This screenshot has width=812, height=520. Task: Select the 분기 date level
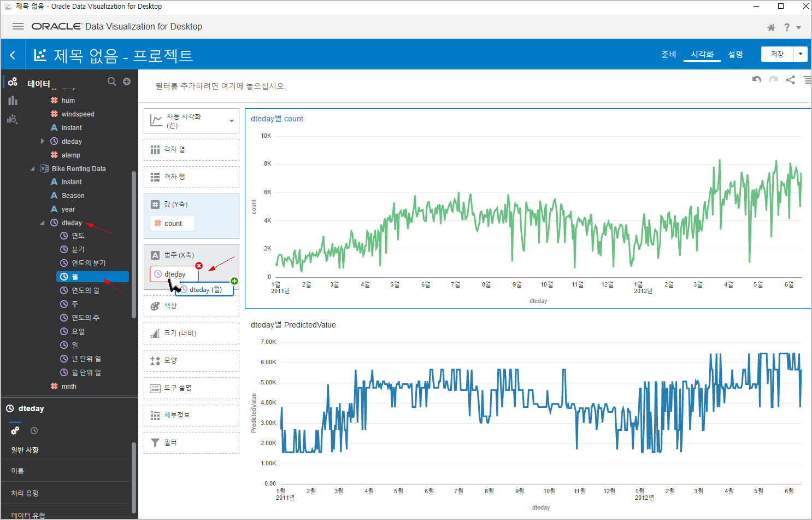click(78, 249)
